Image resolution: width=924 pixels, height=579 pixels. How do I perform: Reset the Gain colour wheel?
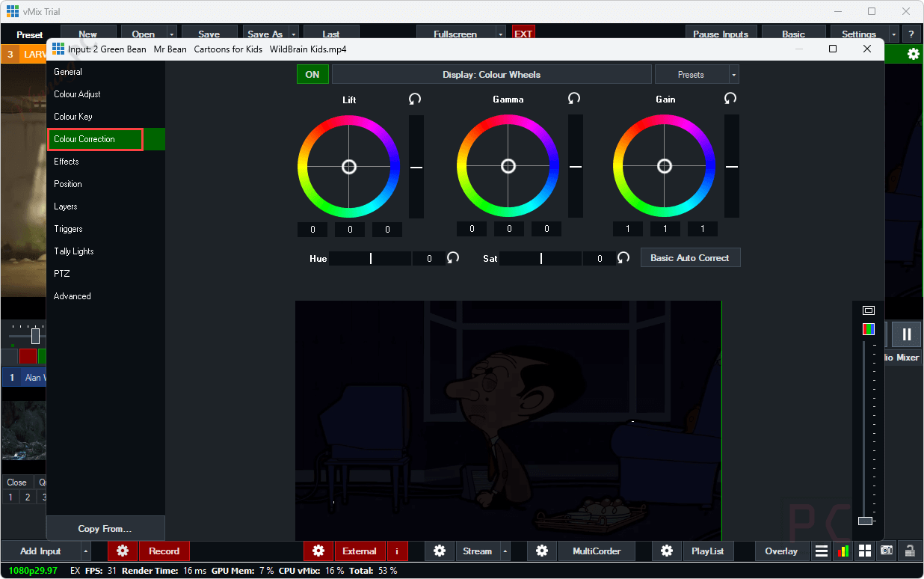pyautogui.click(x=730, y=99)
